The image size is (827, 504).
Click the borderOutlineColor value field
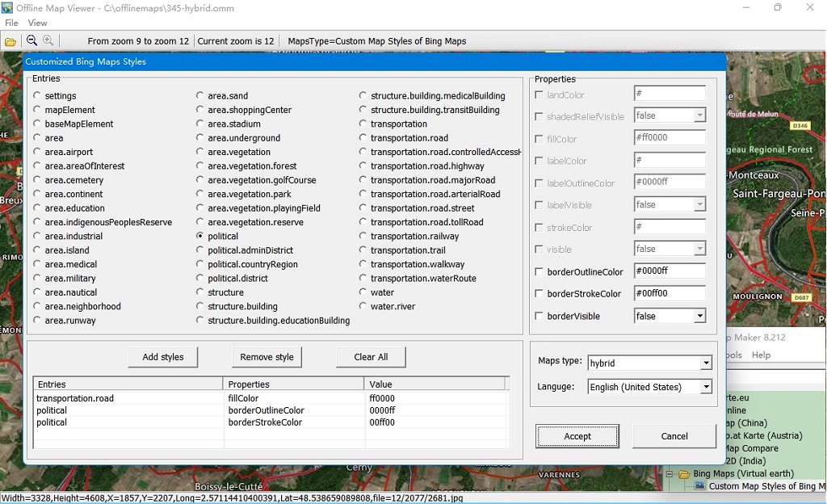[670, 271]
